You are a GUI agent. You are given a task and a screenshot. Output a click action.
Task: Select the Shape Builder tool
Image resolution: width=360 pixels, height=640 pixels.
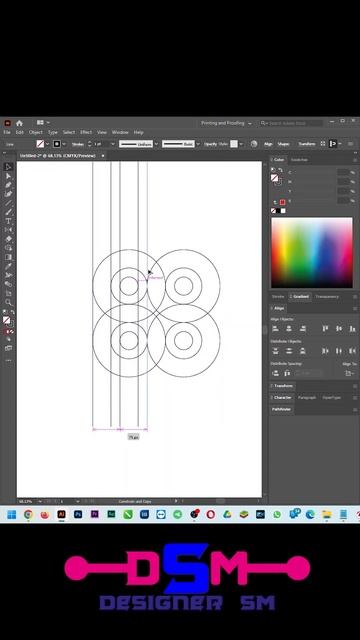pos(8,248)
